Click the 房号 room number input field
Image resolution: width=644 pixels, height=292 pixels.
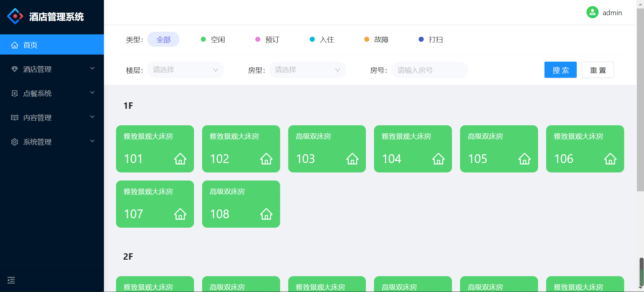pyautogui.click(x=430, y=70)
